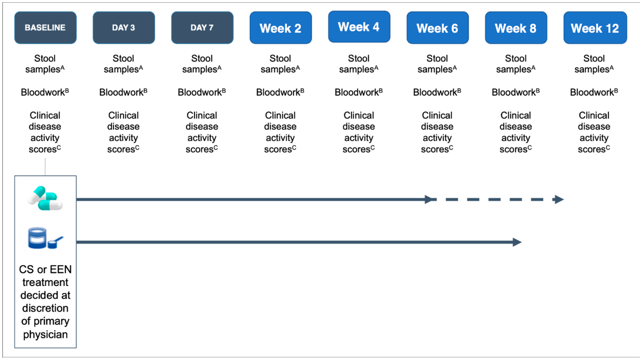This screenshot has width=644, height=361.
Task: Click Clinical disease activity scores under DAY 7
Action: point(202,132)
